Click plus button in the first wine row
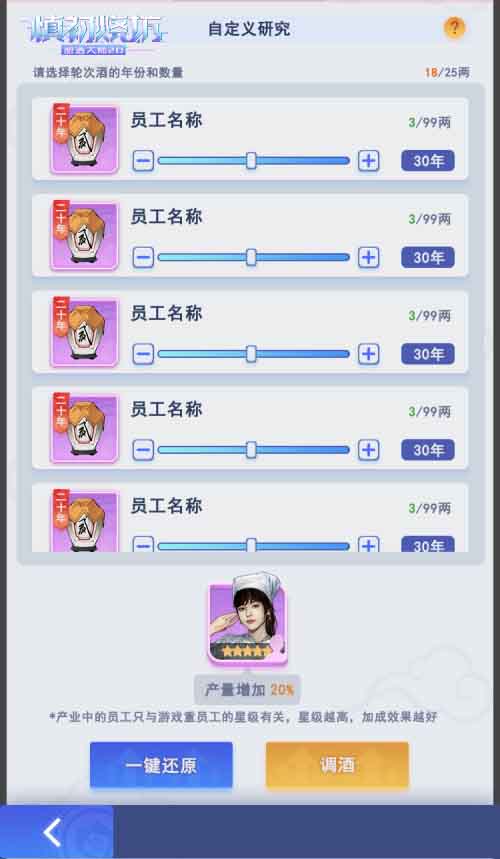This screenshot has height=859, width=500. (369, 161)
